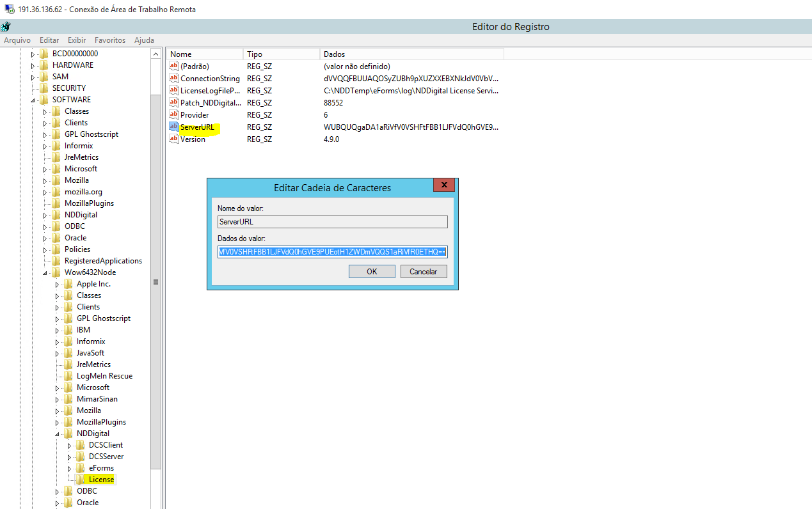Viewport: 812px width, 509px height.
Task: Click the tree pane scroll up arrow
Action: (x=156, y=54)
